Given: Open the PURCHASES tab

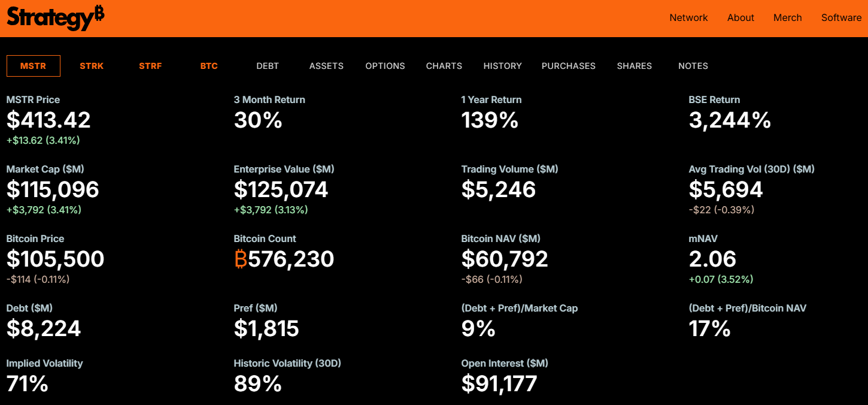Looking at the screenshot, I should [x=568, y=66].
